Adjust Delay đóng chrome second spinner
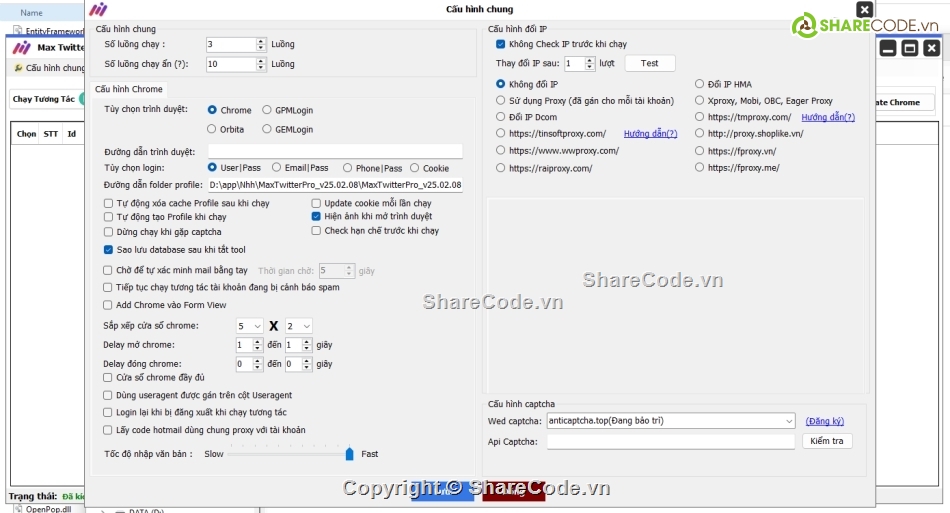This screenshot has height=513, width=950. pos(307,364)
